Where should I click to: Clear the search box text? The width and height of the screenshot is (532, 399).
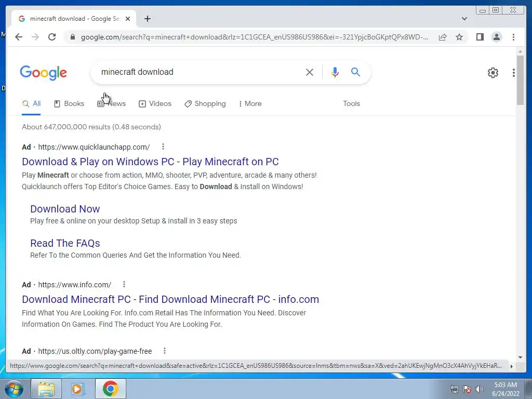point(310,72)
